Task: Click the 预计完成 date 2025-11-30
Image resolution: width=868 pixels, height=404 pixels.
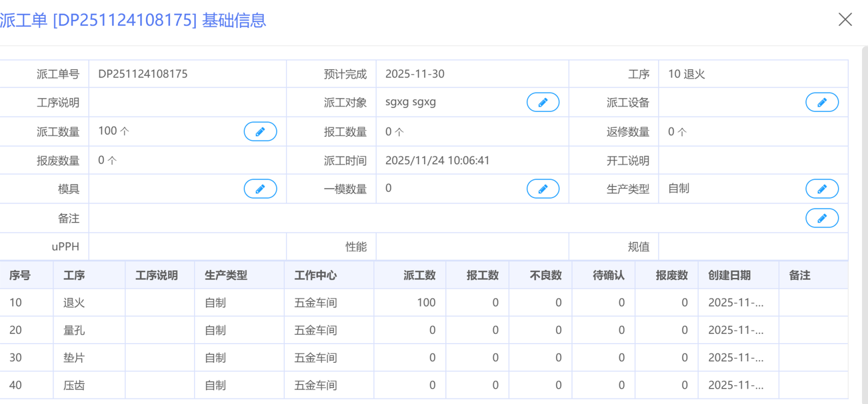Action: click(x=415, y=74)
